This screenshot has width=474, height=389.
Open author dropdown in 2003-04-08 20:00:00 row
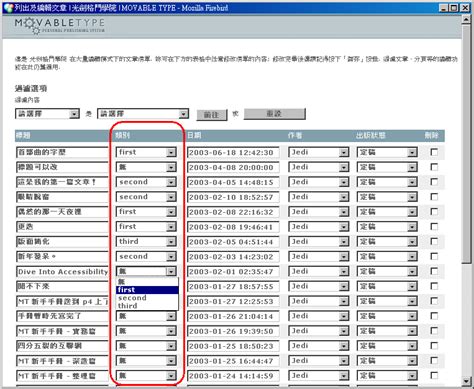coord(319,167)
